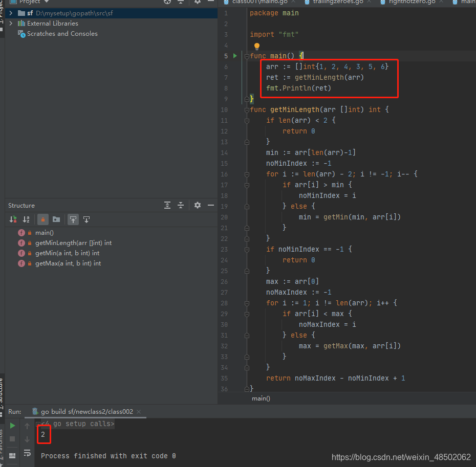Select getMax(a int, b int) in Structure

tap(68, 263)
